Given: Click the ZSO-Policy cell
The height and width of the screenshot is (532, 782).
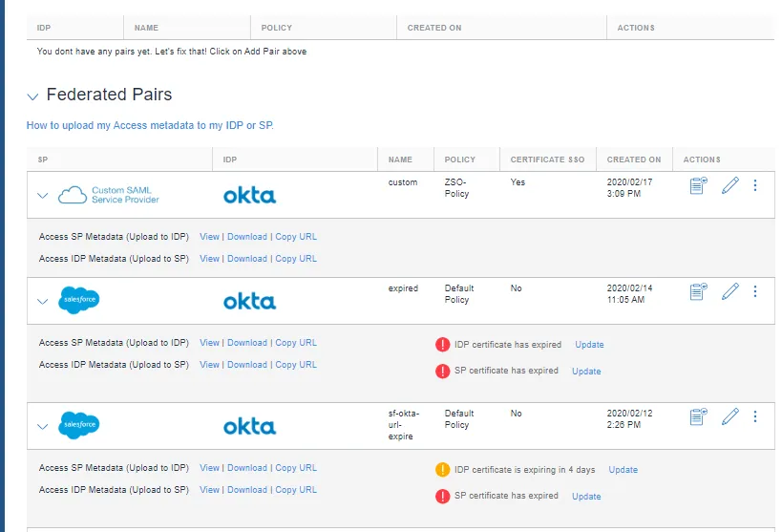Looking at the screenshot, I should (x=456, y=188).
